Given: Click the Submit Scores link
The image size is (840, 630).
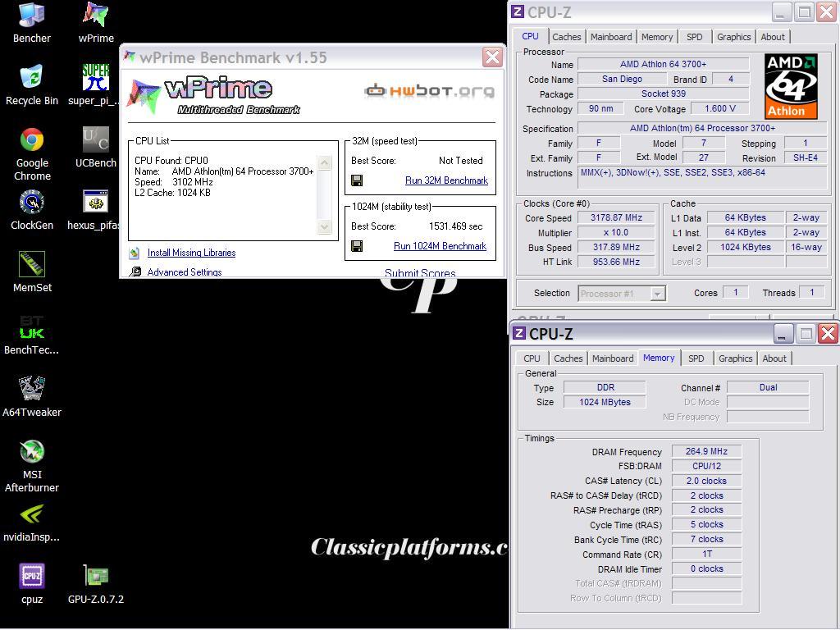Looking at the screenshot, I should (420, 273).
